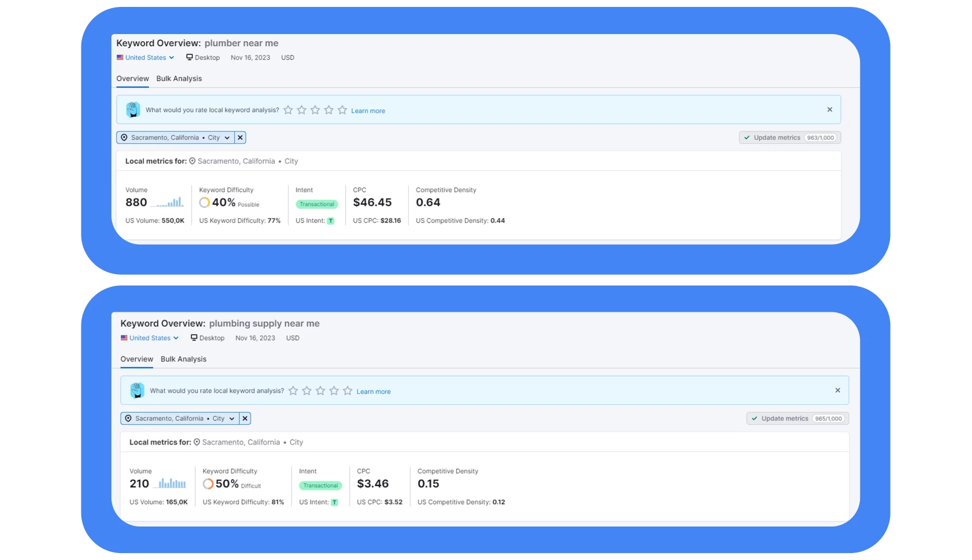This screenshot has height=560, width=972.
Task: Click Transactional intent badge in plumbing supply panel
Action: 321,486
